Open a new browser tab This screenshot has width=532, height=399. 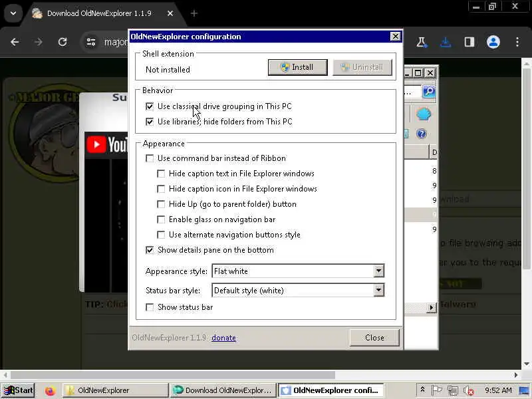tap(194, 13)
